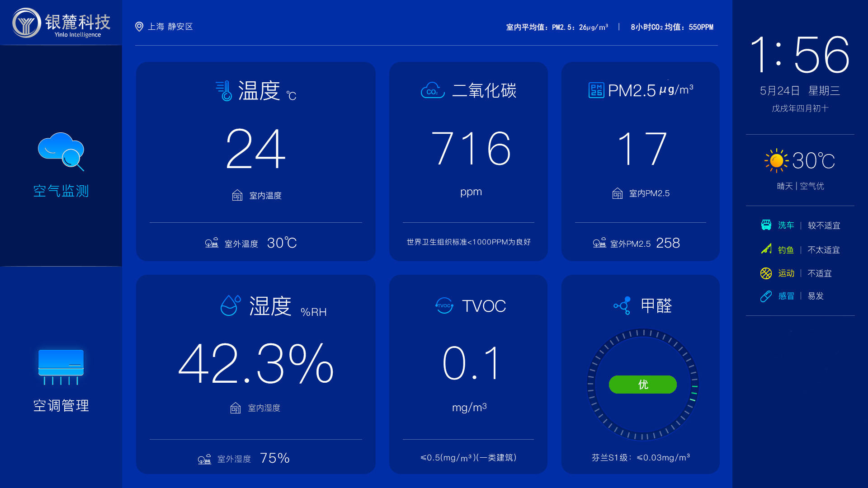Click the cloud magnifier air monitoring icon

click(61, 151)
